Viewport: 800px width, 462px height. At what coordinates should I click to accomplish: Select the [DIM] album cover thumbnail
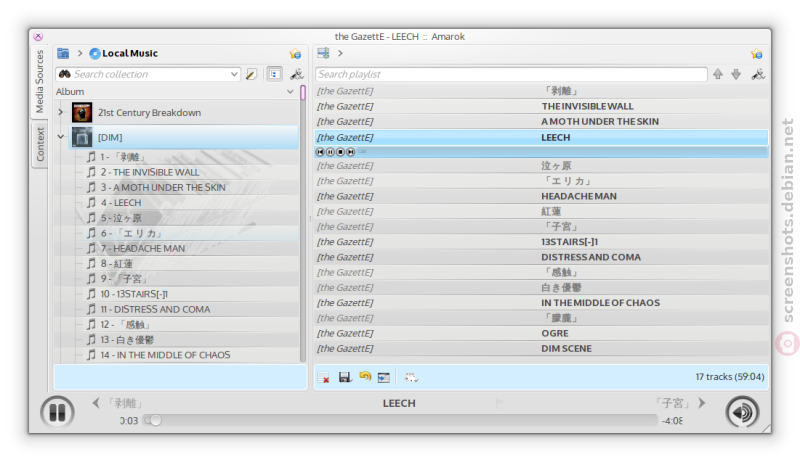point(82,137)
